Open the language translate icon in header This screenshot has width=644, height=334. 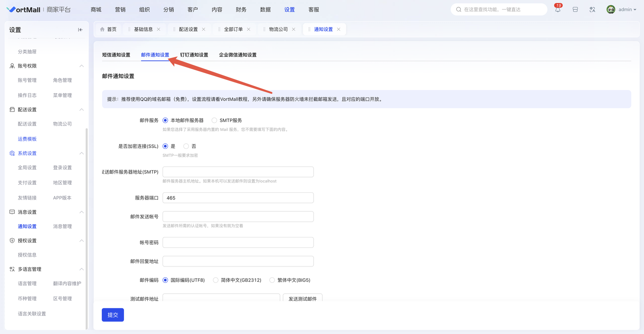pyautogui.click(x=592, y=10)
